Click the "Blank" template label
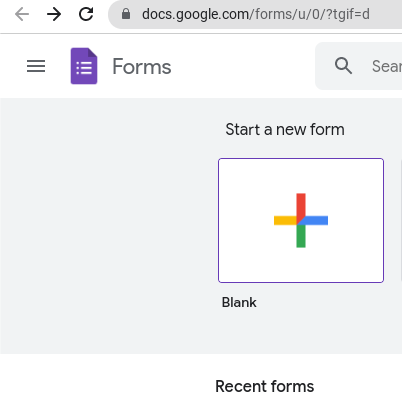The width and height of the screenshot is (402, 401). 239,302
